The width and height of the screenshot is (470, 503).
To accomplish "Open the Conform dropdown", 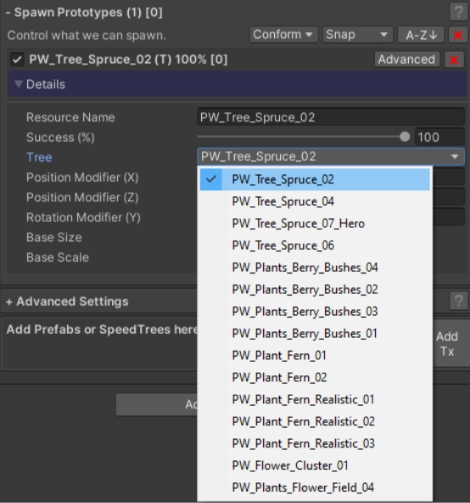I will pyautogui.click(x=284, y=35).
